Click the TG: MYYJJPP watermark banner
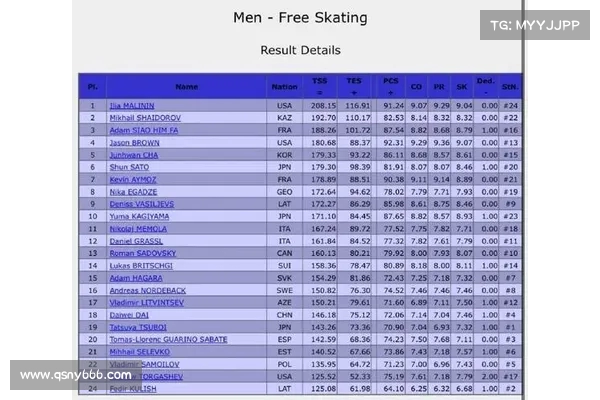600x400 pixels. point(535,25)
